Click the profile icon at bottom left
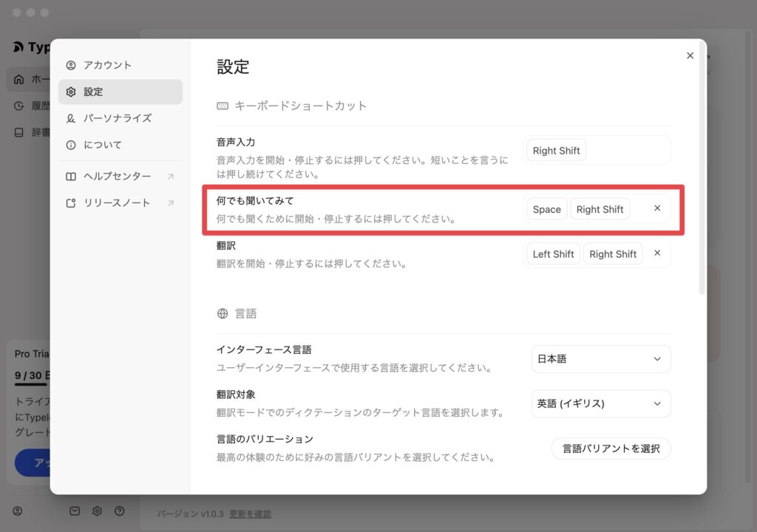Viewport: 757px width, 532px height. point(18,511)
